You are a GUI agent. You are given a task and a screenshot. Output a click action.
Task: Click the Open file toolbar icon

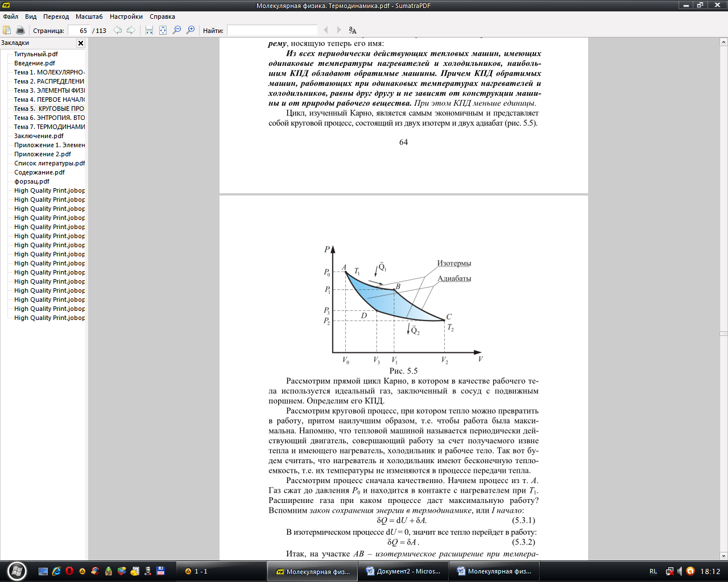coord(7,30)
